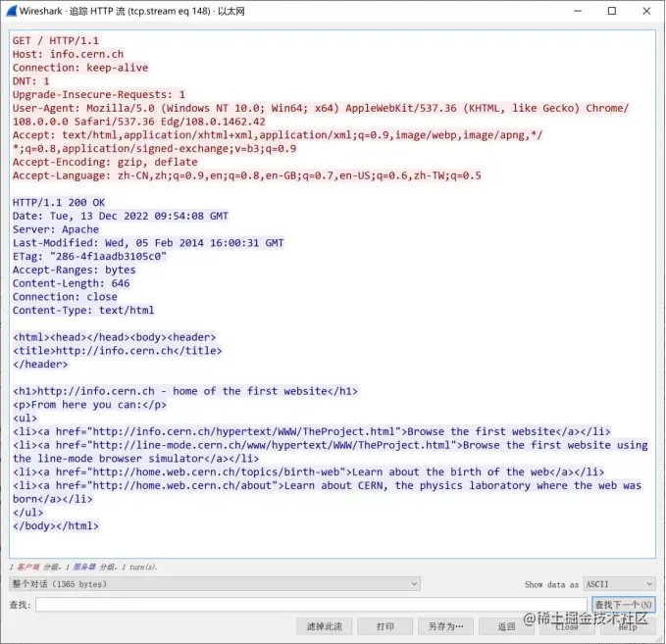This screenshot has height=644, width=666.
Task: Maximize the Follow HTTP Stream window
Action: [x=612, y=11]
